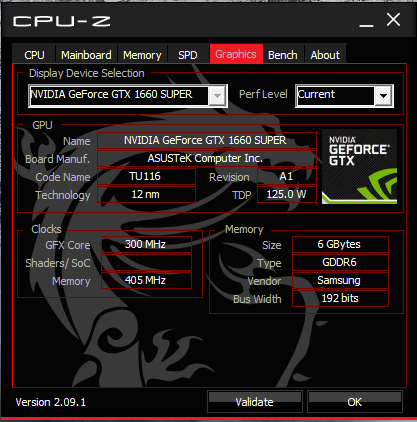Image resolution: width=417 pixels, height=422 pixels.
Task: Switch to the CPU tab
Action: point(34,55)
